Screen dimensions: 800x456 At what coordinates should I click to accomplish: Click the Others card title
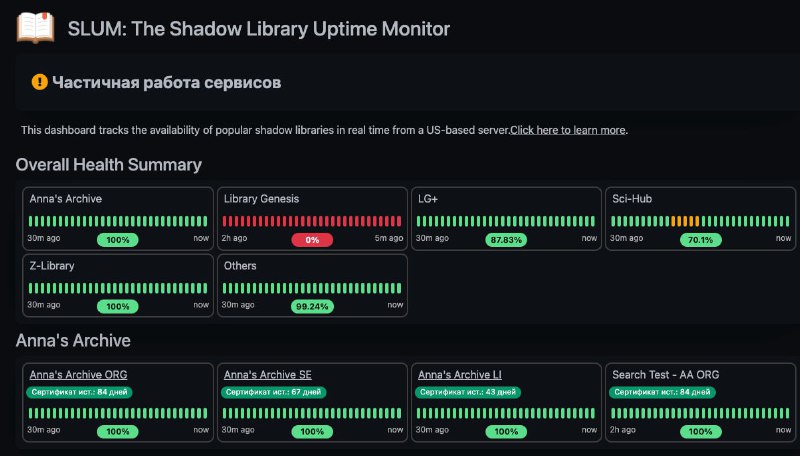tap(240, 266)
